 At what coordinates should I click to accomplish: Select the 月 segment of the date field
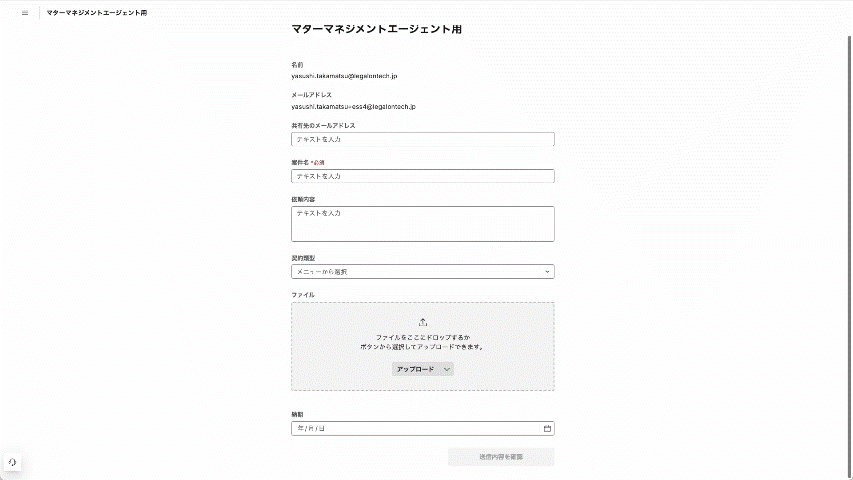[310, 429]
